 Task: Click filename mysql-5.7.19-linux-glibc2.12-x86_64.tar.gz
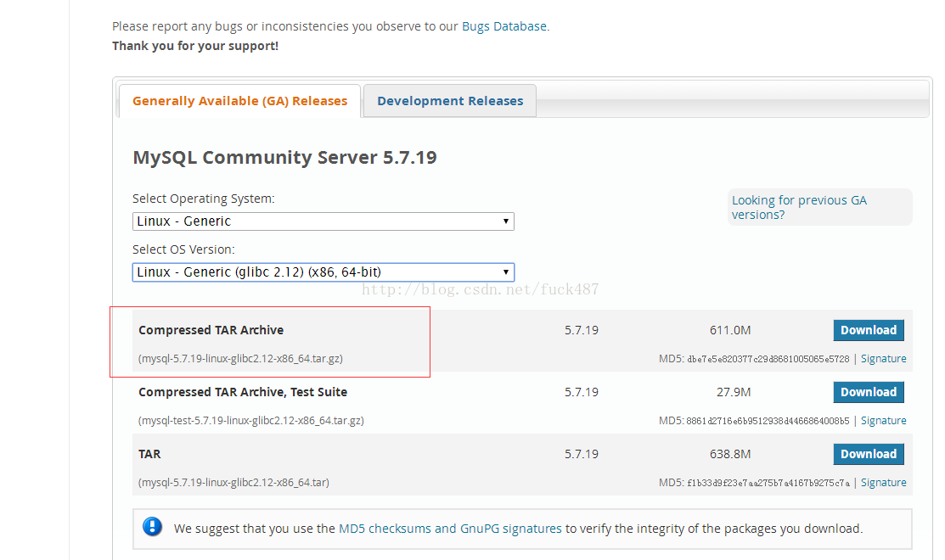[240, 359]
